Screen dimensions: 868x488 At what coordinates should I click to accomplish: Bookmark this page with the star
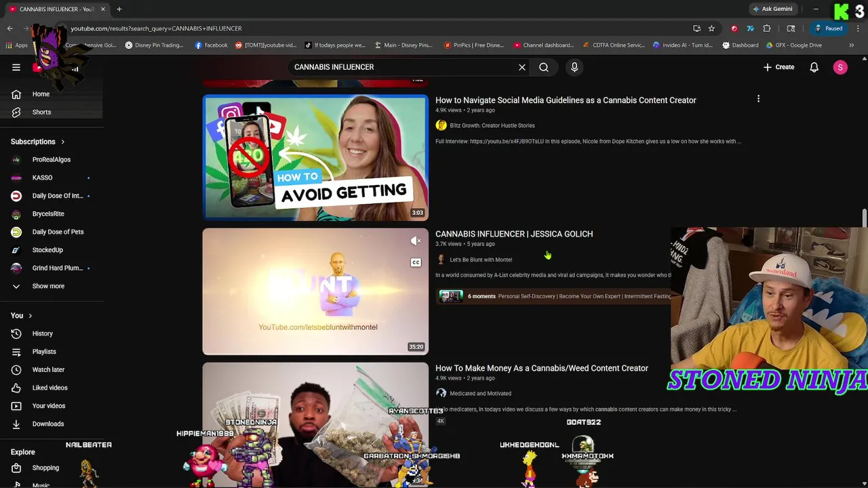tap(711, 28)
